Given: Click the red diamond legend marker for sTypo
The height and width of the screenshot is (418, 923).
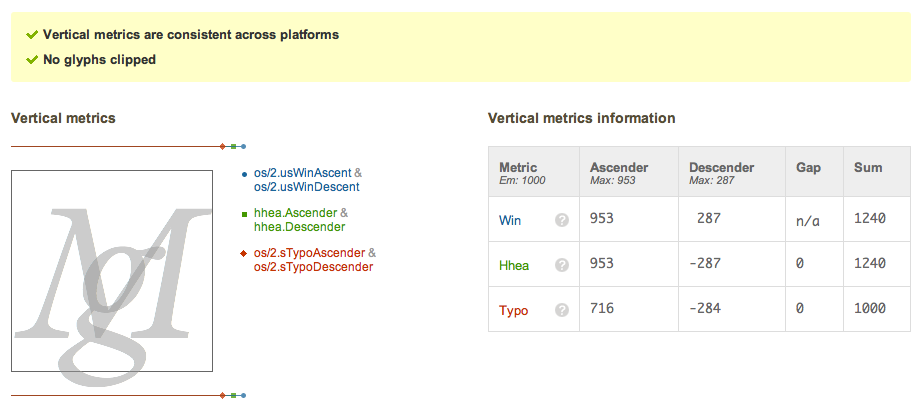Looking at the screenshot, I should point(244,254).
